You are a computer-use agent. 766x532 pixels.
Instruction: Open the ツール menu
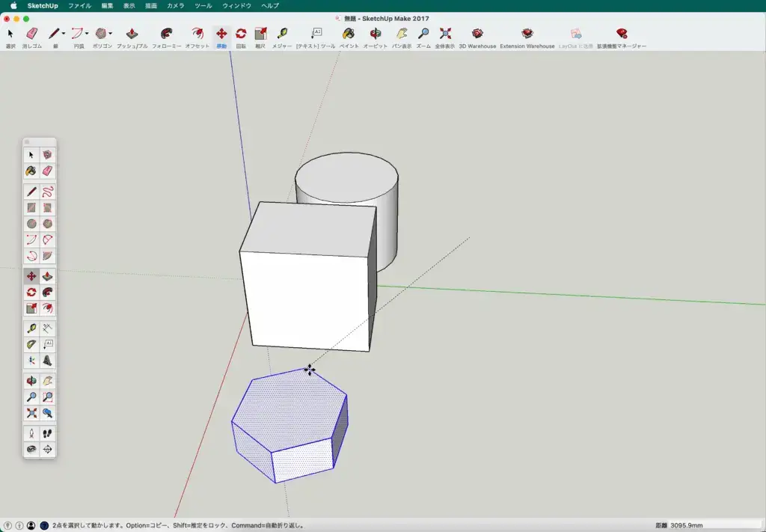[203, 6]
